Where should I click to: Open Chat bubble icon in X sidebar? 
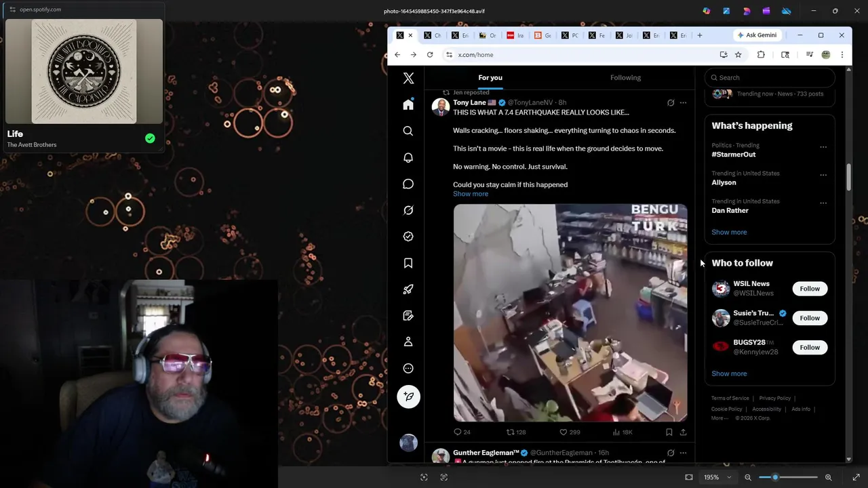pos(408,184)
